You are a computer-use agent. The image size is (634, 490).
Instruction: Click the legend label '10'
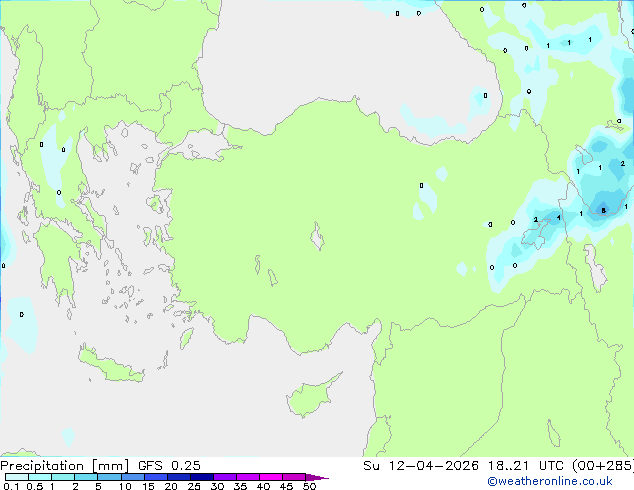[125, 486]
